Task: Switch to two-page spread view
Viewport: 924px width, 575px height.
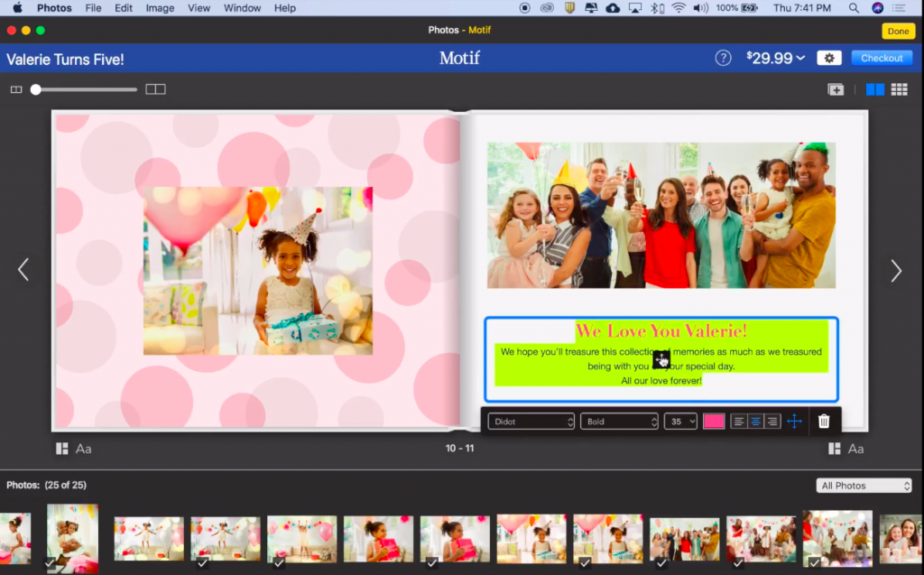Action: 875,89
